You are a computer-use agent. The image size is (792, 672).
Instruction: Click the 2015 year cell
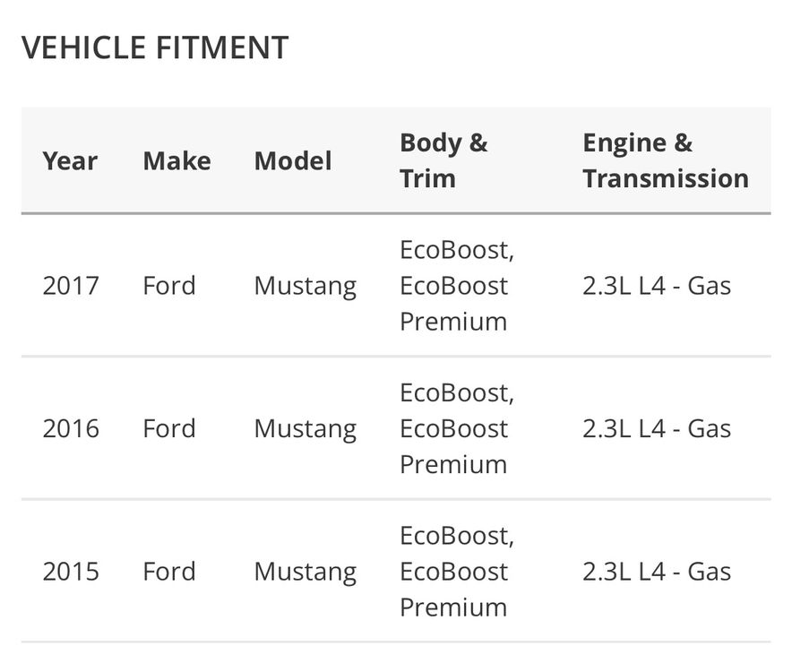[71, 572]
